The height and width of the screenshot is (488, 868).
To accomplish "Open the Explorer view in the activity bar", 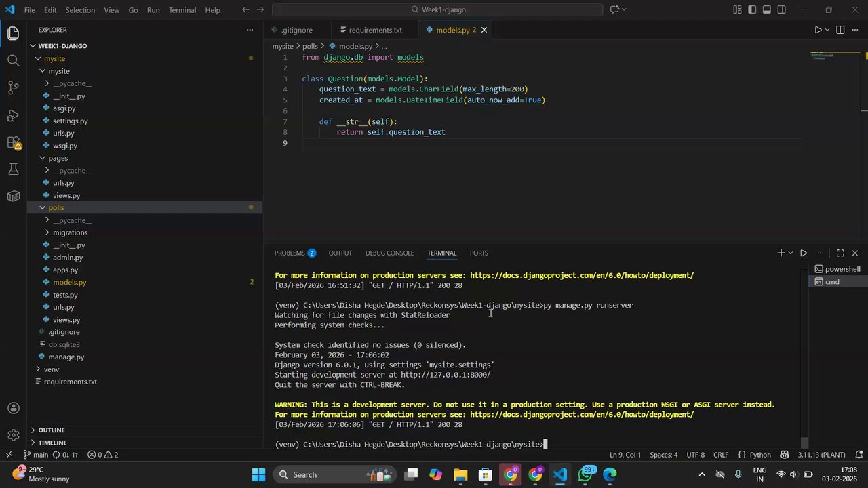I will tap(13, 33).
